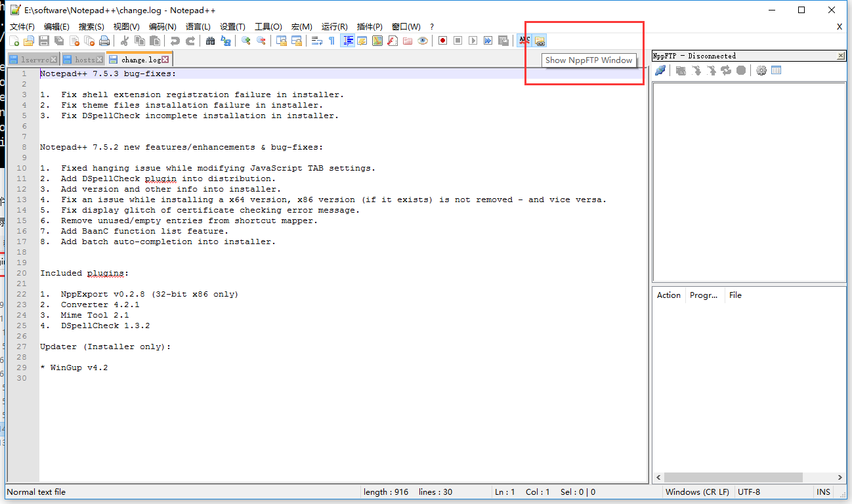Show the Function List panel icon
Viewport: 852px width, 504px height.
click(x=393, y=41)
